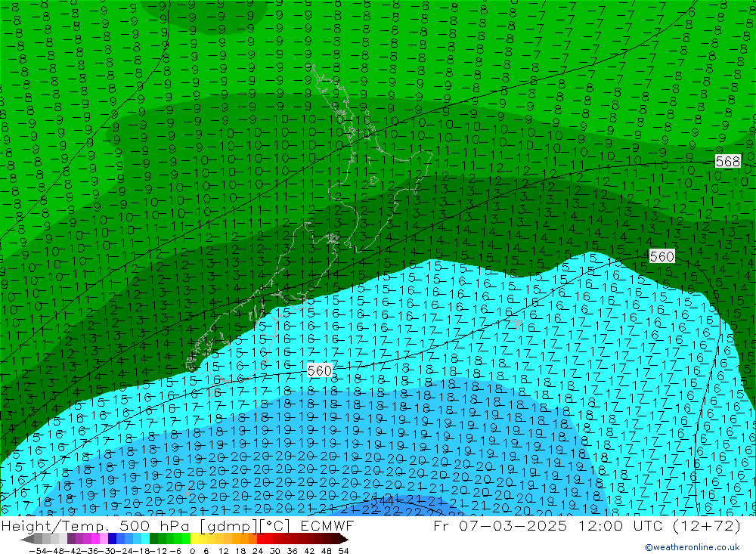Click the '54' value at the legend's right end
Image resolution: width=756 pixels, height=554 pixels.
click(x=343, y=551)
